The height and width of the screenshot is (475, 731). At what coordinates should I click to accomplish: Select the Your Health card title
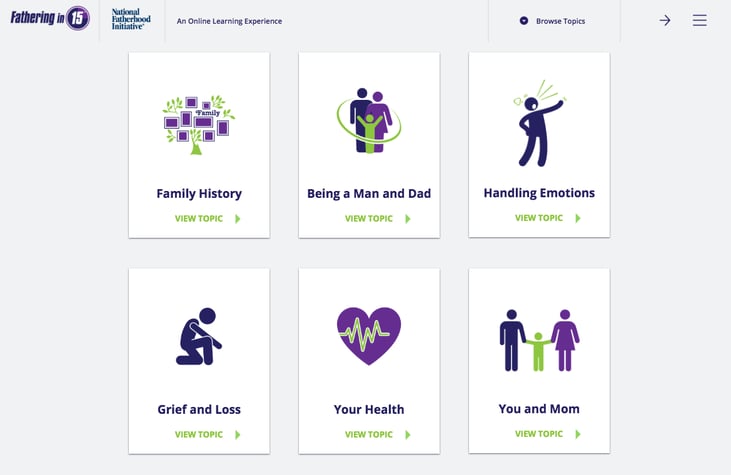pos(369,409)
